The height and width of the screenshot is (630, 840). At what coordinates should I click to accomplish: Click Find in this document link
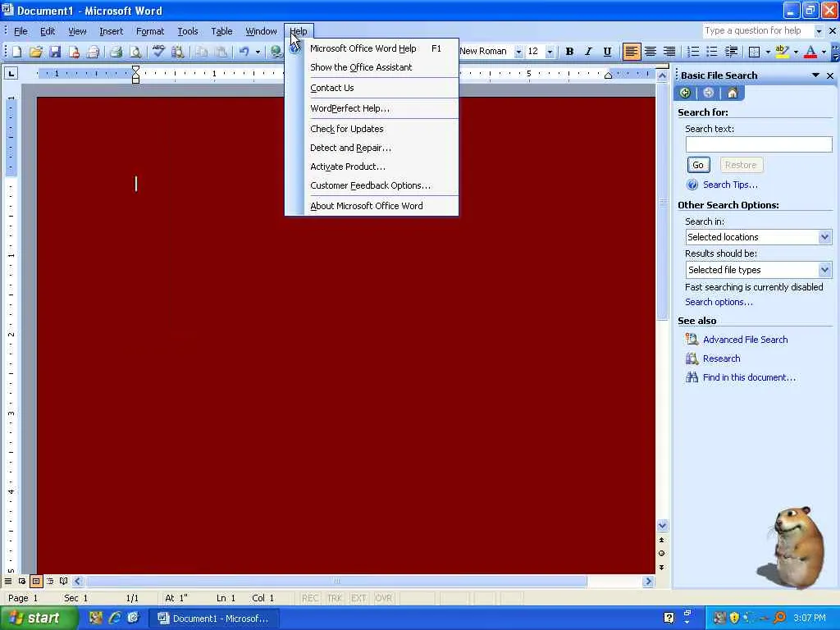pos(750,377)
